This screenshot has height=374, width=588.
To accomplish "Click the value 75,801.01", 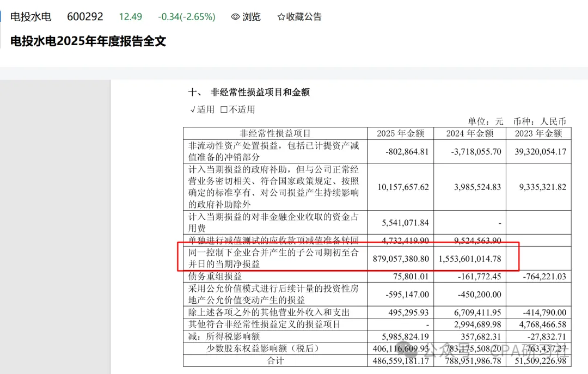I will [x=411, y=277].
